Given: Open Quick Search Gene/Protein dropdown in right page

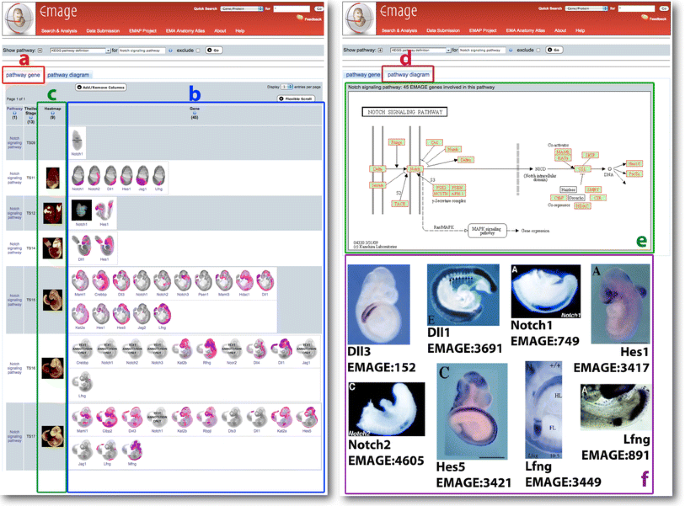Looking at the screenshot, I should coord(586,8).
